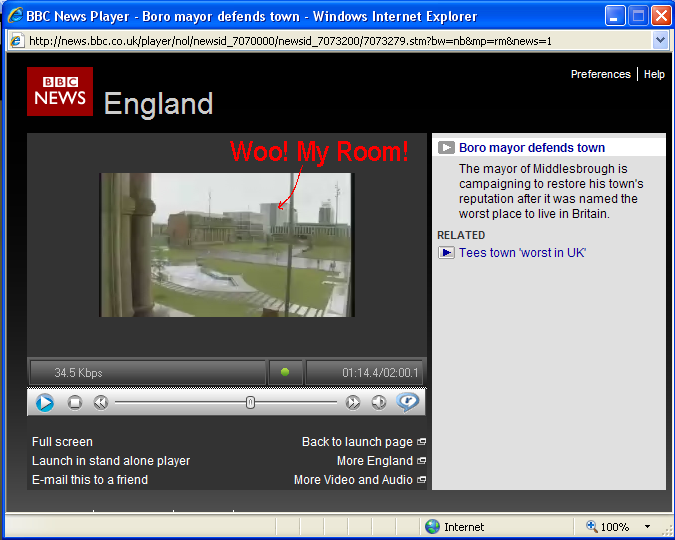Click the external-window icon beside More Video and Audio
Image resolution: width=675 pixels, height=540 pixels.
(422, 480)
